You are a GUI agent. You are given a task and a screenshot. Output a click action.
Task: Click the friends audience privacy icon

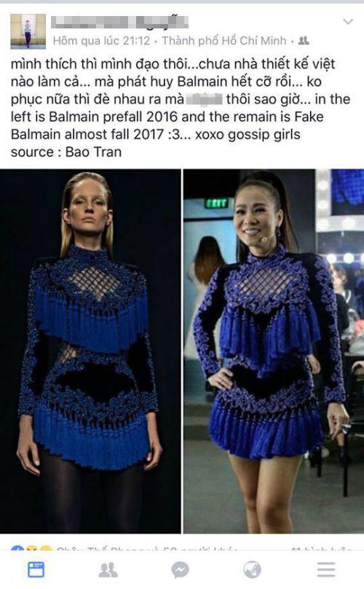[304, 41]
